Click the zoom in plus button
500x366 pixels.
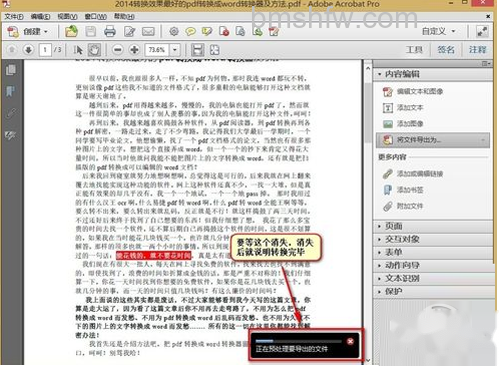tap(134, 50)
